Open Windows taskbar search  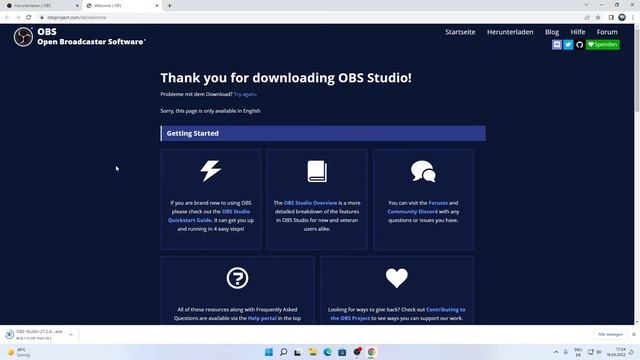[283, 352]
